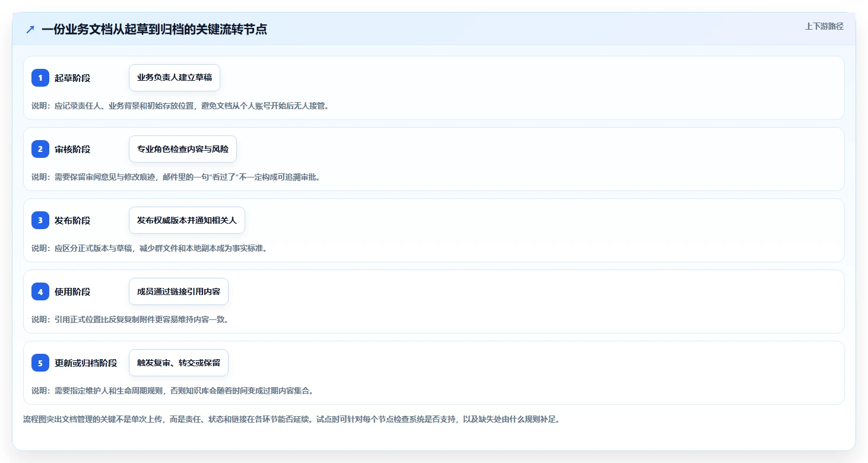Select the 发布阶段 stage label
868x463 pixels.
(x=72, y=220)
